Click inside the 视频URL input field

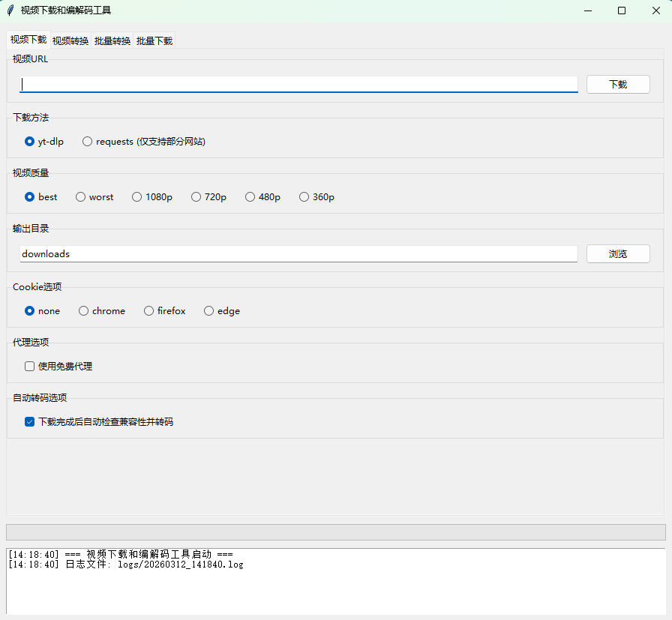[x=298, y=84]
